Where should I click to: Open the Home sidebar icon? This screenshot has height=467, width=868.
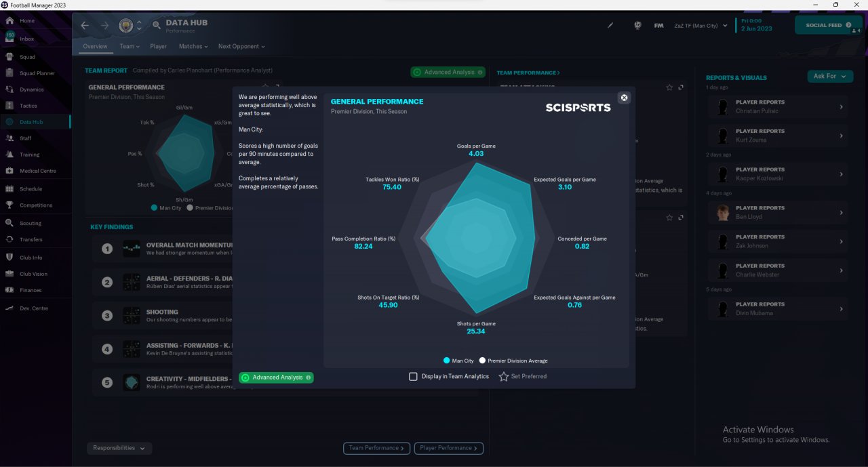[9, 20]
